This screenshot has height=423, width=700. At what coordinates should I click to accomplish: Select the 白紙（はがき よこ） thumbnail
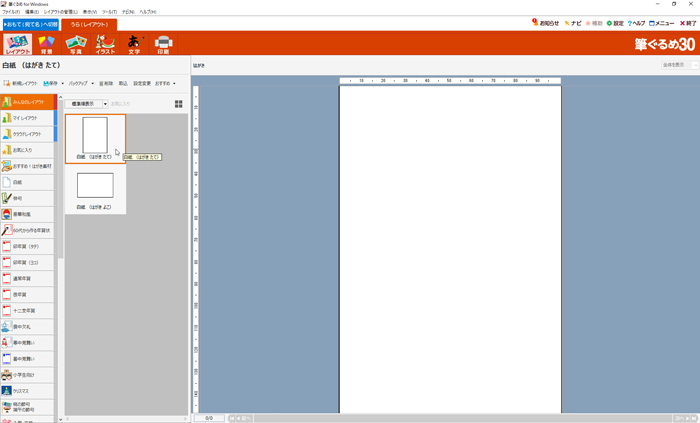(95, 187)
